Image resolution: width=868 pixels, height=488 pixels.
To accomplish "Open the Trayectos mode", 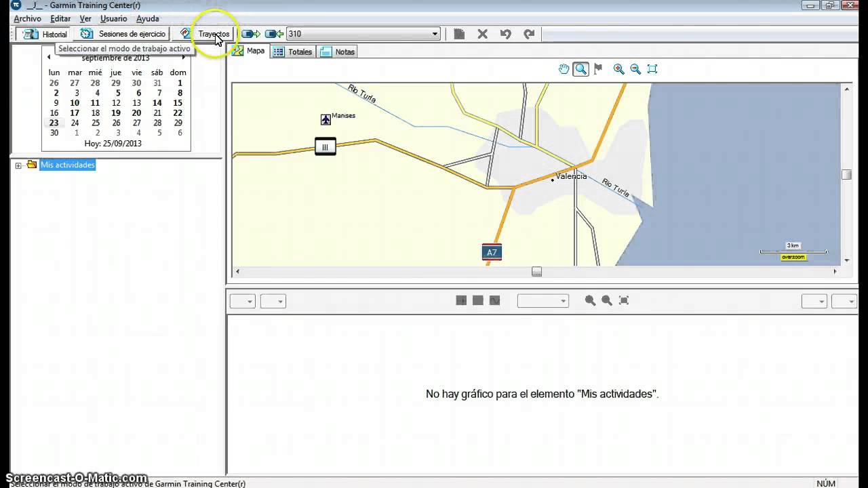I will click(x=206, y=34).
